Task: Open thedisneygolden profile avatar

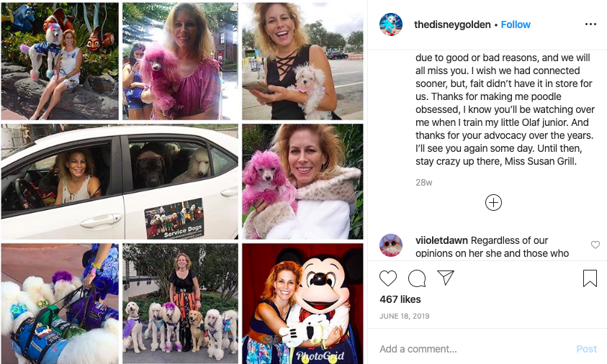Action: click(x=391, y=24)
